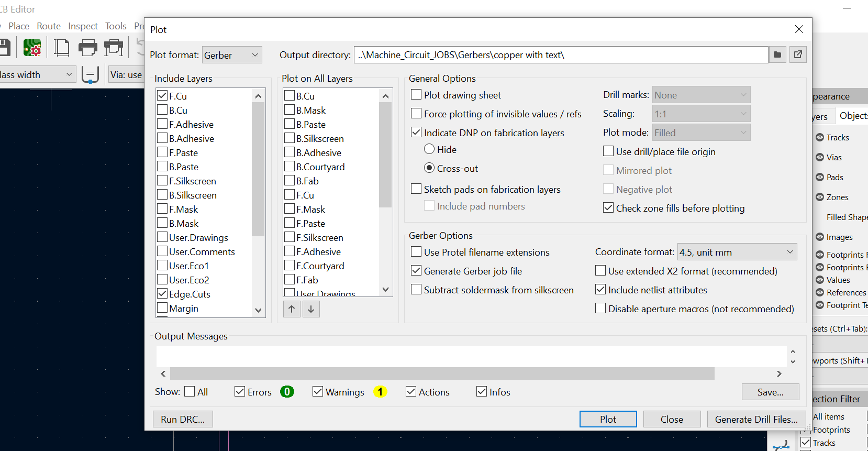The width and height of the screenshot is (868, 451).
Task: Toggle Tracks visibility eye in Appearance panel
Action: pos(820,138)
